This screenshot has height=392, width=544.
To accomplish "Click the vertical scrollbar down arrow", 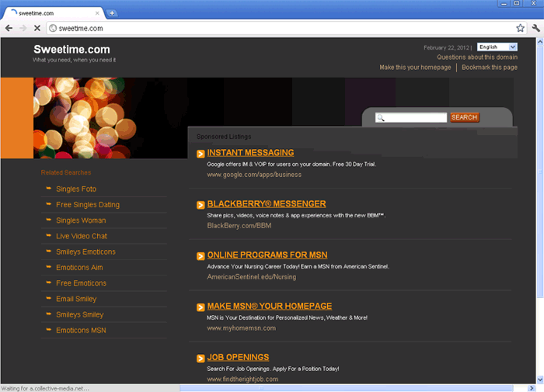I will coord(539,379).
